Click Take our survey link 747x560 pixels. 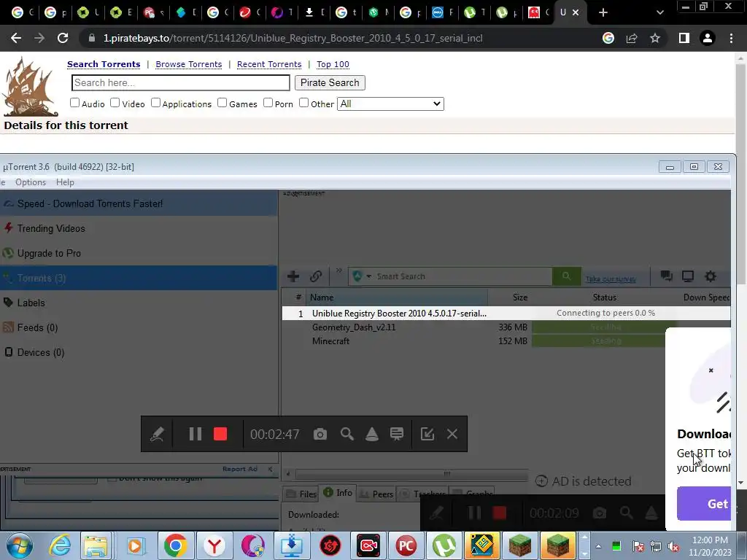pyautogui.click(x=611, y=279)
